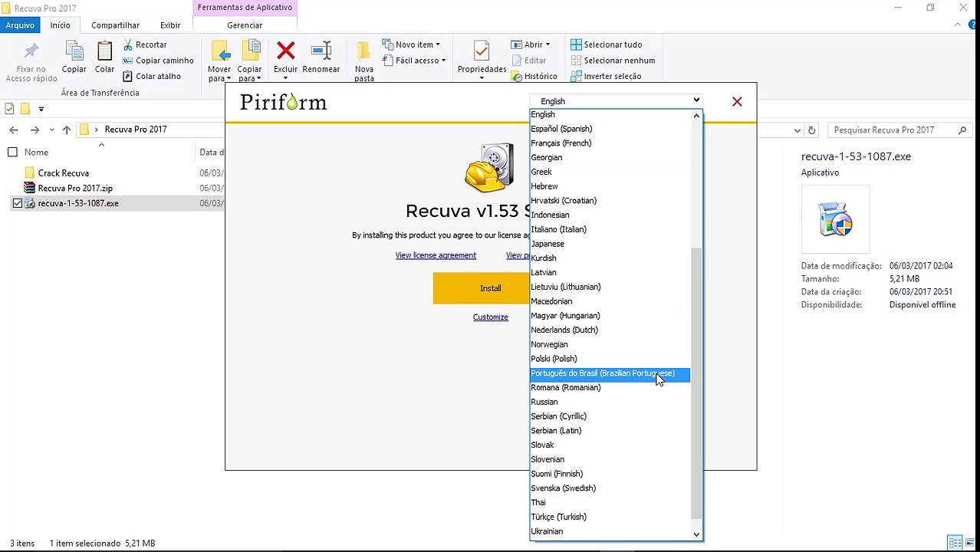
Task: Open the Novo item dropdown
Action: tap(413, 44)
